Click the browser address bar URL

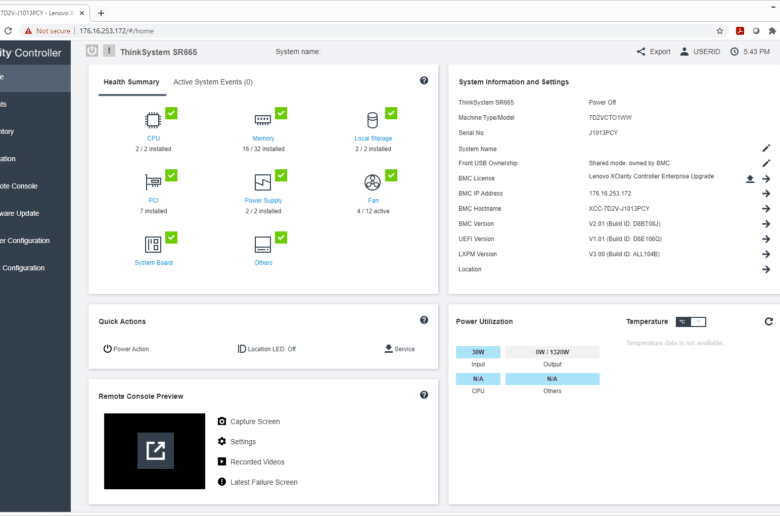116,31
